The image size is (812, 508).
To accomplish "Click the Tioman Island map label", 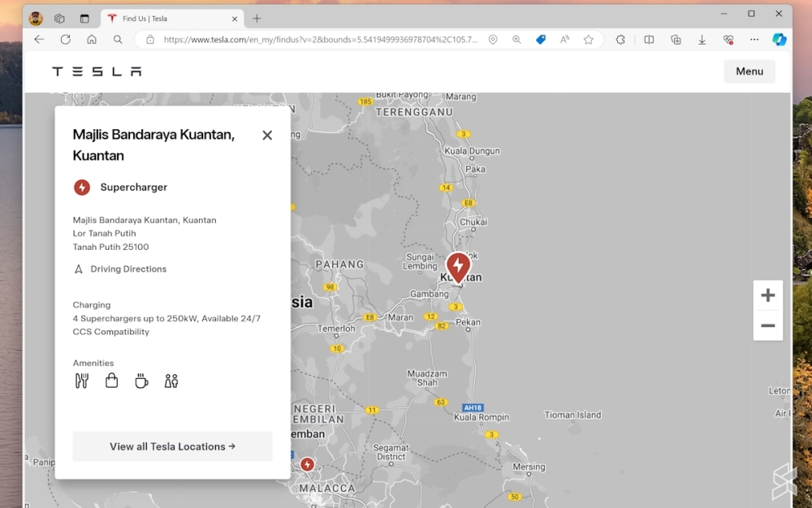I will [572, 415].
